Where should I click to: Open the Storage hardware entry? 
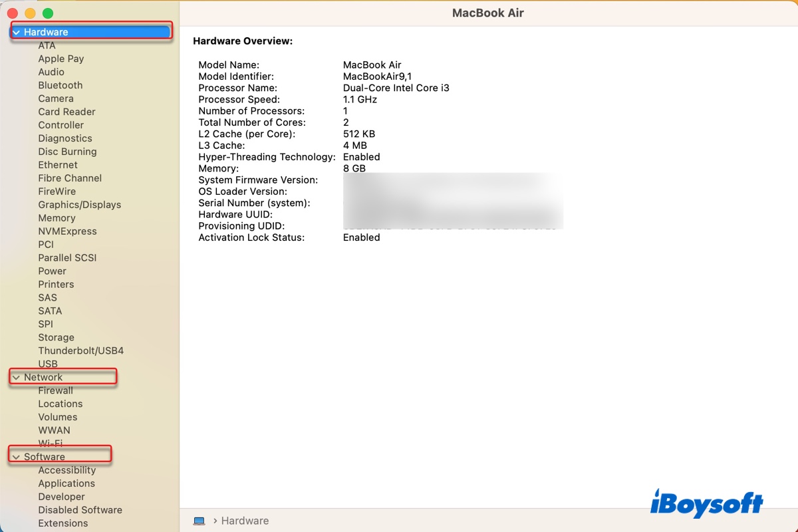click(x=56, y=337)
